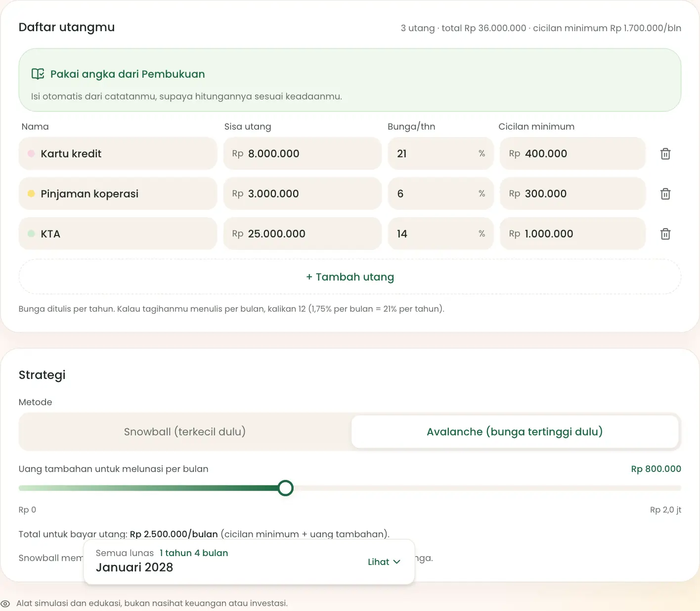The width and height of the screenshot is (700, 611).
Task: Click the Cicilan minimum column header
Action: coord(536,127)
